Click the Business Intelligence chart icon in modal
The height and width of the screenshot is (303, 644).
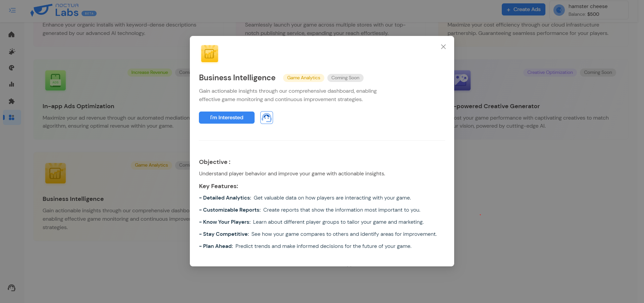(209, 54)
